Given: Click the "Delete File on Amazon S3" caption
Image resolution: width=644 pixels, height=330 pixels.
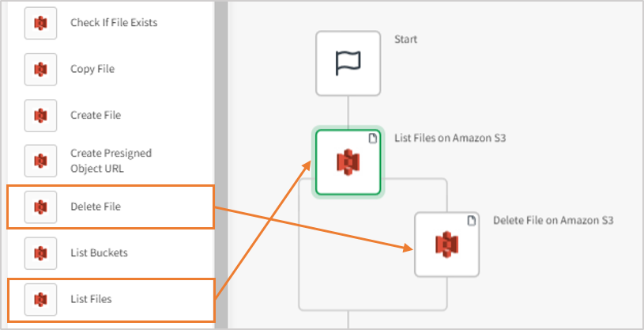Looking at the screenshot, I should click(x=553, y=221).
